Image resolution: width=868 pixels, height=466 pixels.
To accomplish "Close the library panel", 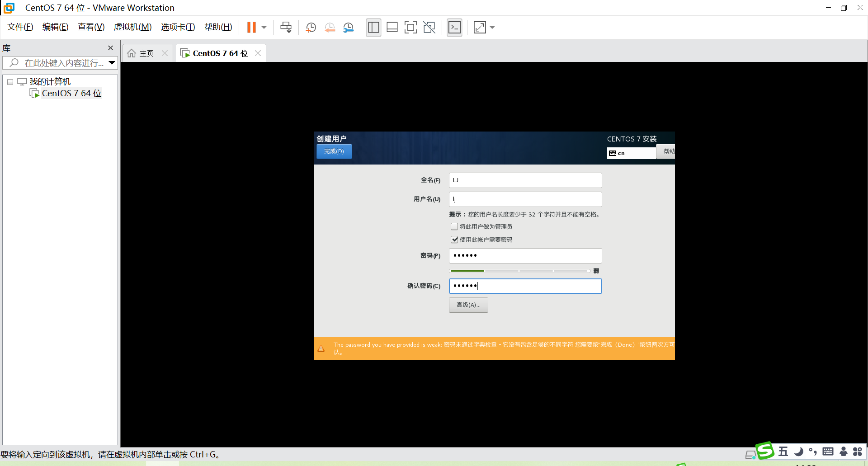I will tap(110, 48).
